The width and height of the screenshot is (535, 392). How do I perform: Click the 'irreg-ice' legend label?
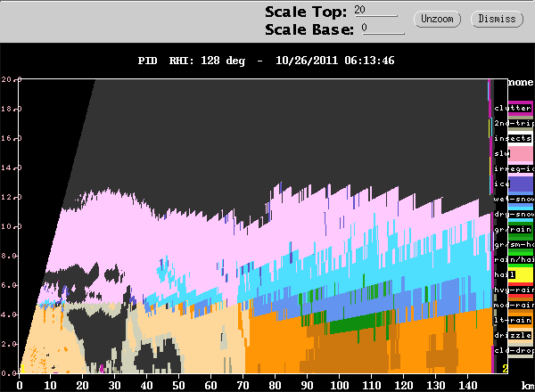point(514,168)
